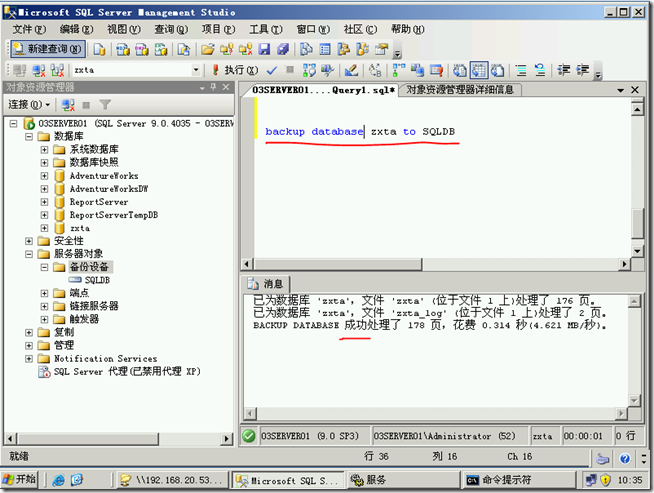Viewport: 654px width, 493px height.
Task: Click the Object Explorer horizontal scrollbar
Action: (118, 438)
